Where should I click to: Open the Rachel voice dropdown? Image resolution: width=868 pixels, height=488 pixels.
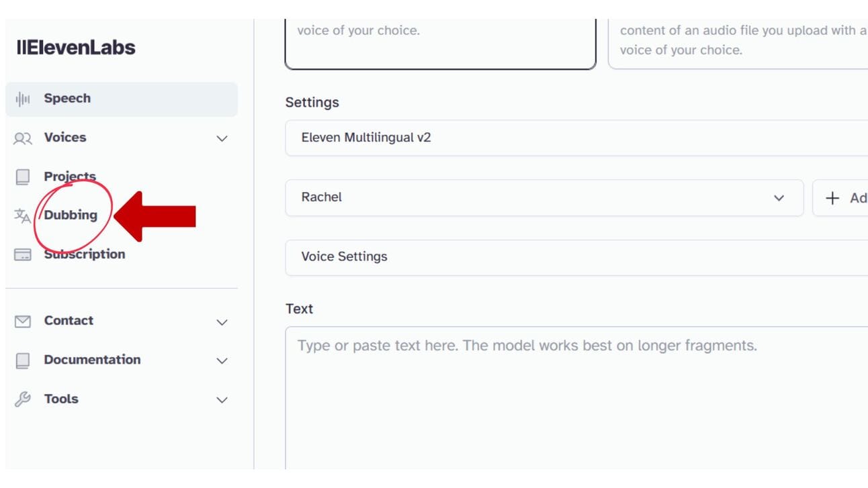(x=544, y=198)
